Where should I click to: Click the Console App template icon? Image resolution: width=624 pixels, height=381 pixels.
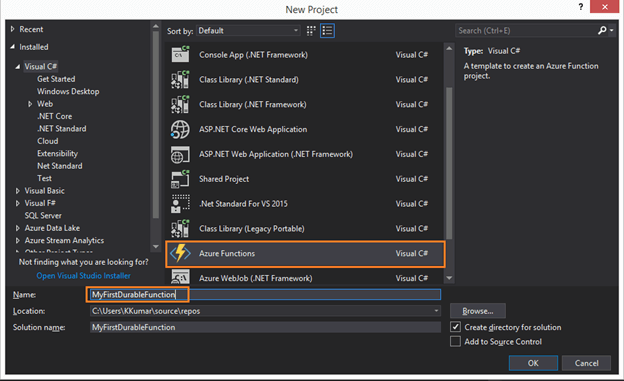pyautogui.click(x=180, y=55)
